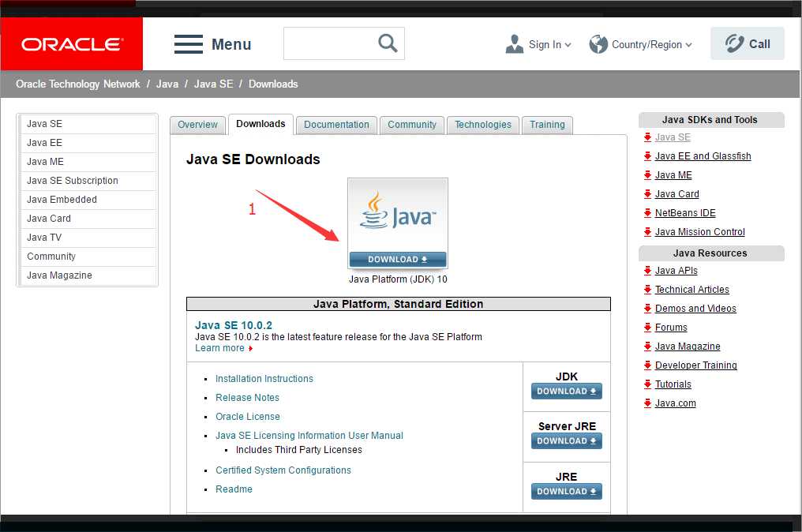Viewport: 802px width, 532px height.
Task: Select Java SE Subscription in left sidebar
Action: tap(88, 181)
